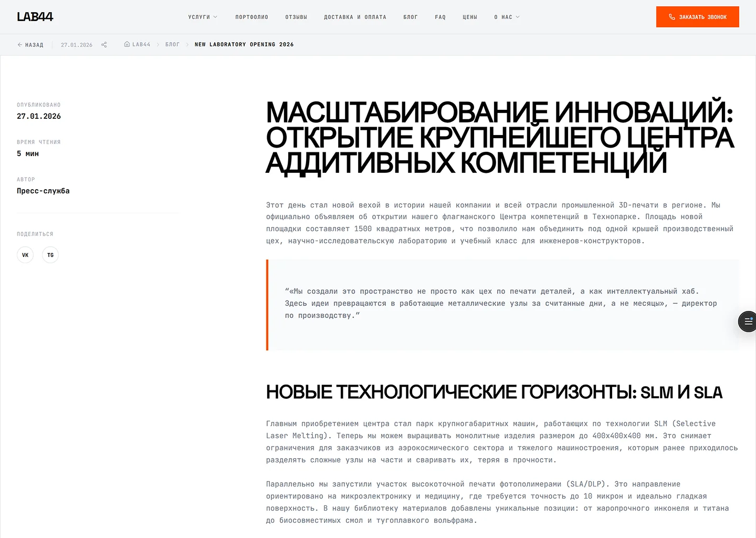Screen dimensions: 756x538
Task: Click the БЛОГ link in the top navigation
Action: click(410, 16)
